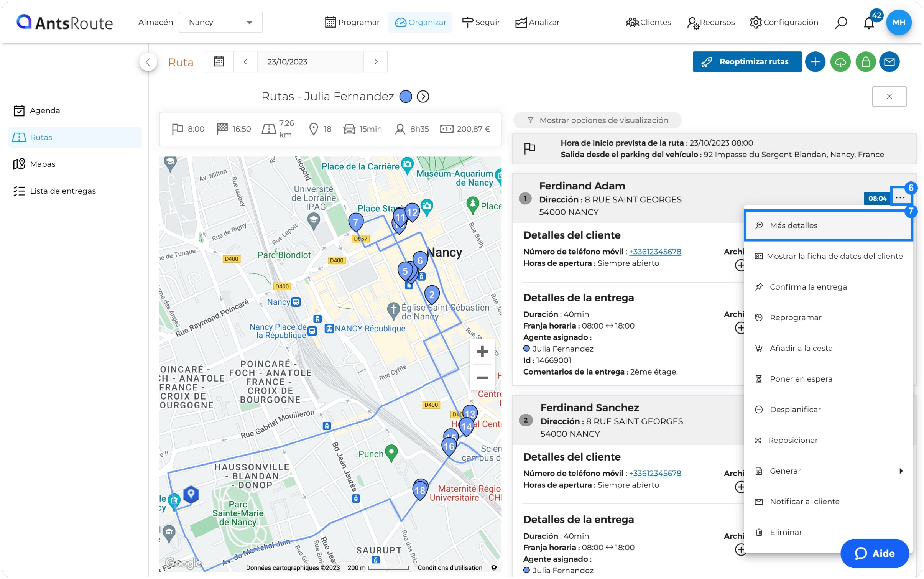Go to next day arrow
Image resolution: width=924 pixels, height=579 pixels.
tap(376, 61)
